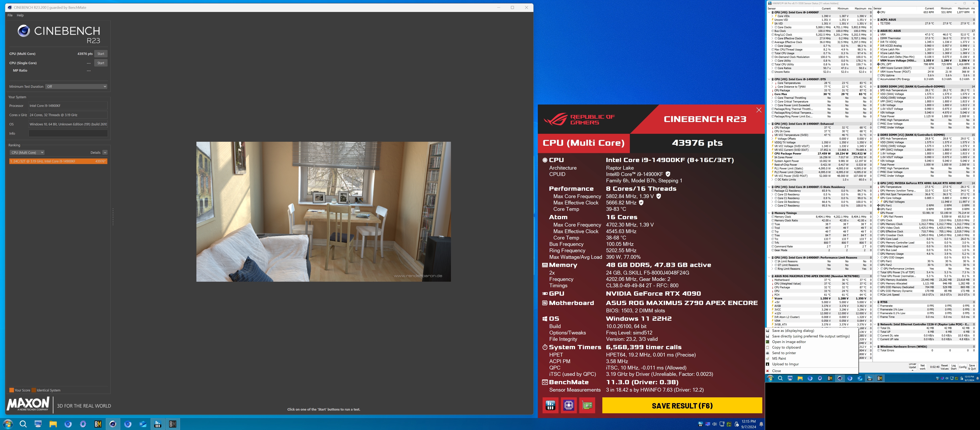This screenshot has height=430, width=980.
Task: Click the Network button in HWiNFO
Action: tap(923, 367)
